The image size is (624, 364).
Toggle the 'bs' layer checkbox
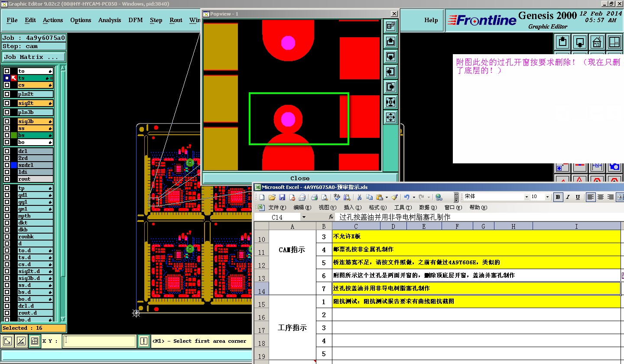point(7,135)
